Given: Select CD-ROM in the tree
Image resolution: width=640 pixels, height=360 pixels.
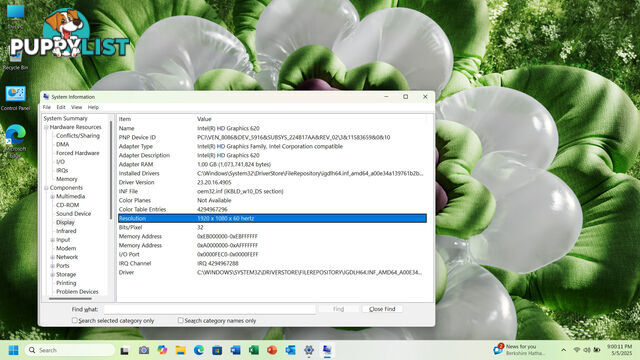Looking at the screenshot, I should [67, 205].
